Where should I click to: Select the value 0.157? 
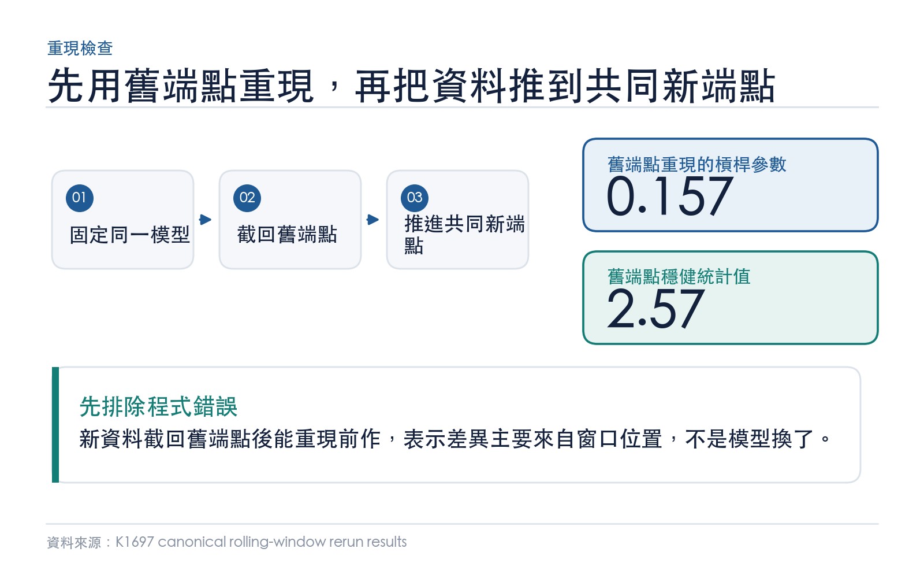[x=670, y=197]
